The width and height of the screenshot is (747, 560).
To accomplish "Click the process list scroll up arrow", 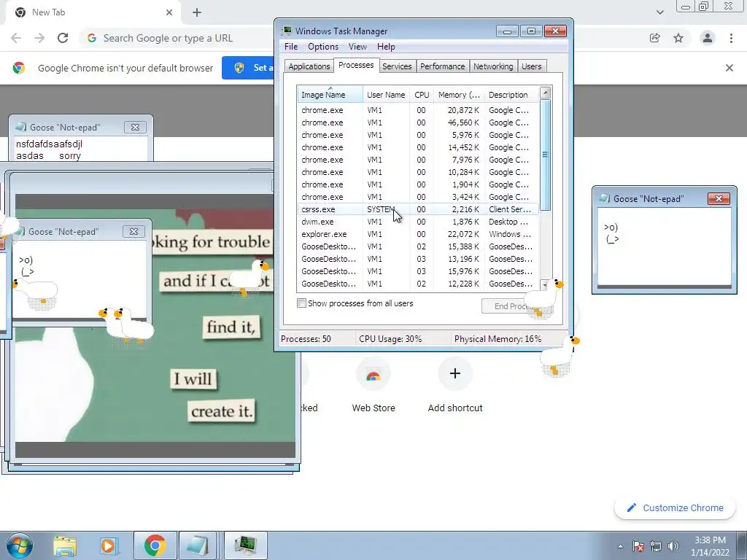I will click(546, 93).
